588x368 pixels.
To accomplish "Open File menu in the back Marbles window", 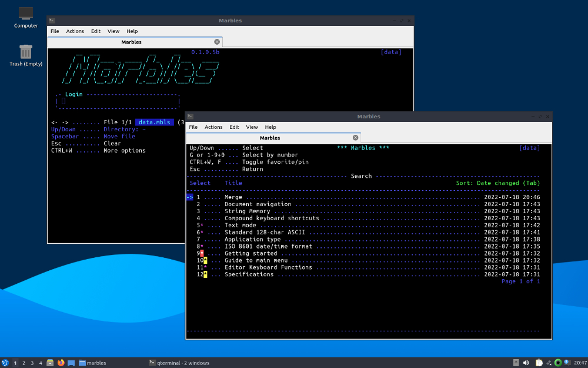I will (55, 31).
